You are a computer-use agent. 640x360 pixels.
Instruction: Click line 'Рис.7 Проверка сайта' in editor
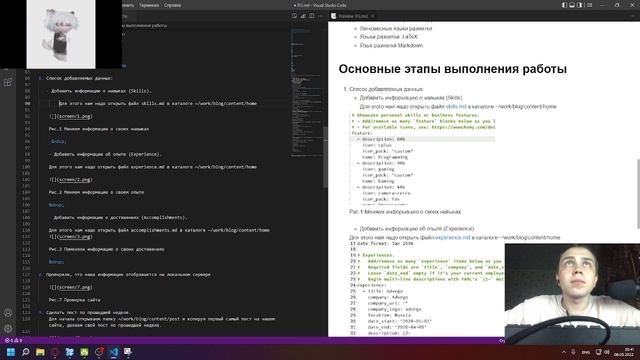coord(74,300)
